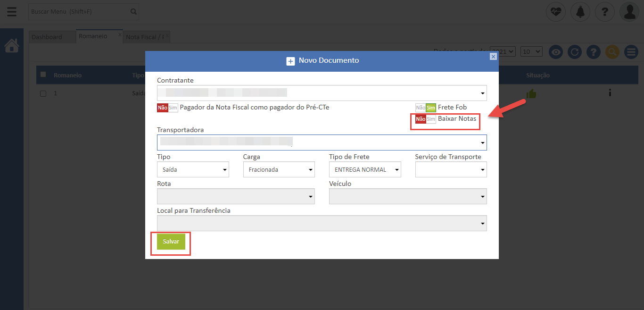The width and height of the screenshot is (644, 310).
Task: Open the hamburger main menu
Action: (12, 12)
